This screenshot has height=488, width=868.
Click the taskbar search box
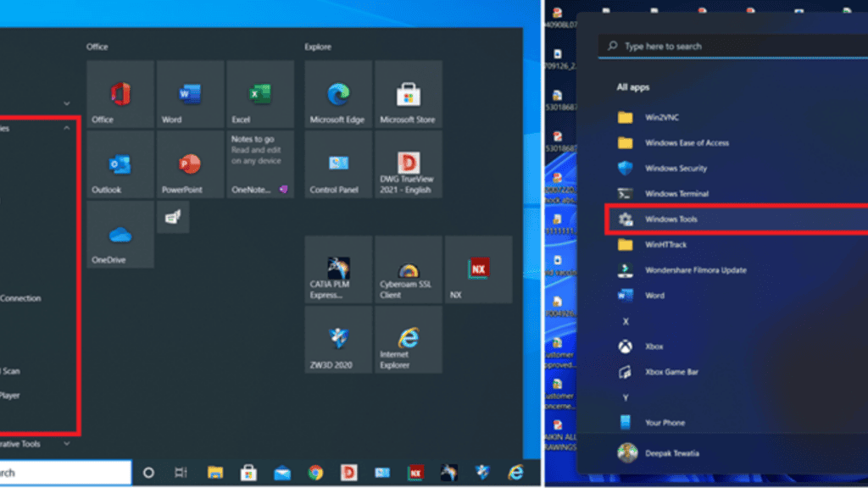(x=65, y=473)
